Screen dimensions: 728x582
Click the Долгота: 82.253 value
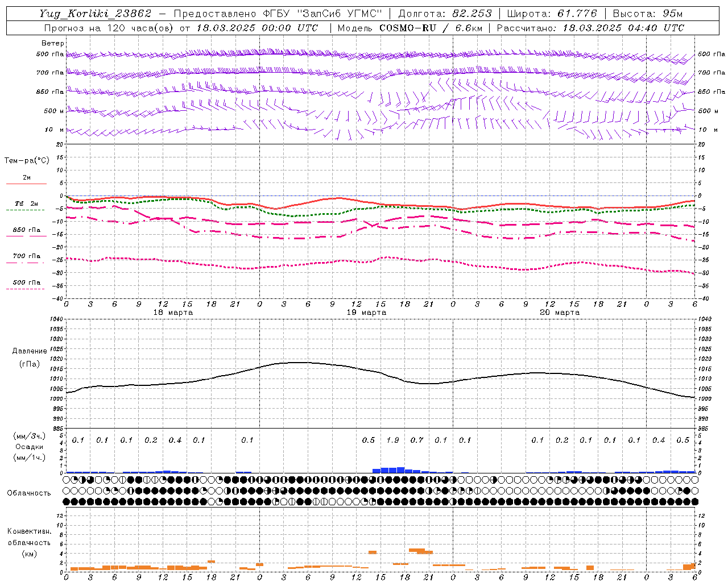coord(445,14)
